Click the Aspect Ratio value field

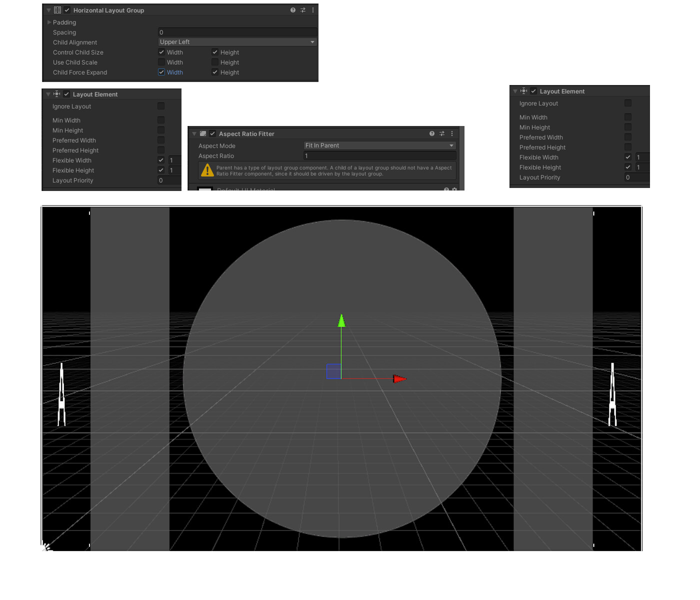pyautogui.click(x=379, y=155)
